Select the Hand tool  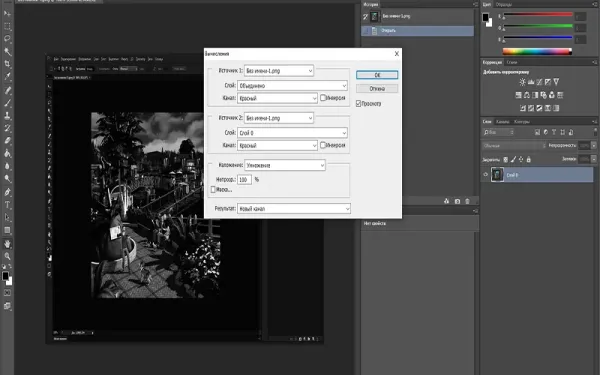(x=7, y=244)
